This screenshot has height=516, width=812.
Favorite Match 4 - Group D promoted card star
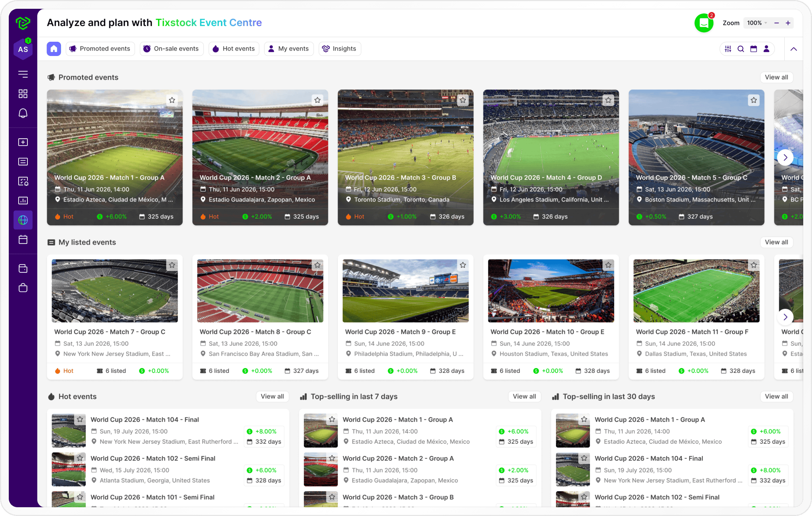tap(608, 100)
